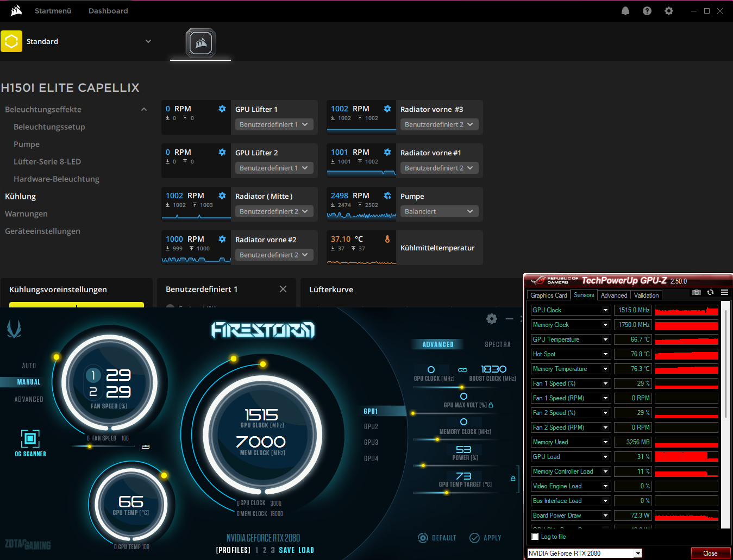Image resolution: width=733 pixels, height=560 pixels.
Task: Open gear settings for GPU Lüfter 1
Action: click(222, 109)
